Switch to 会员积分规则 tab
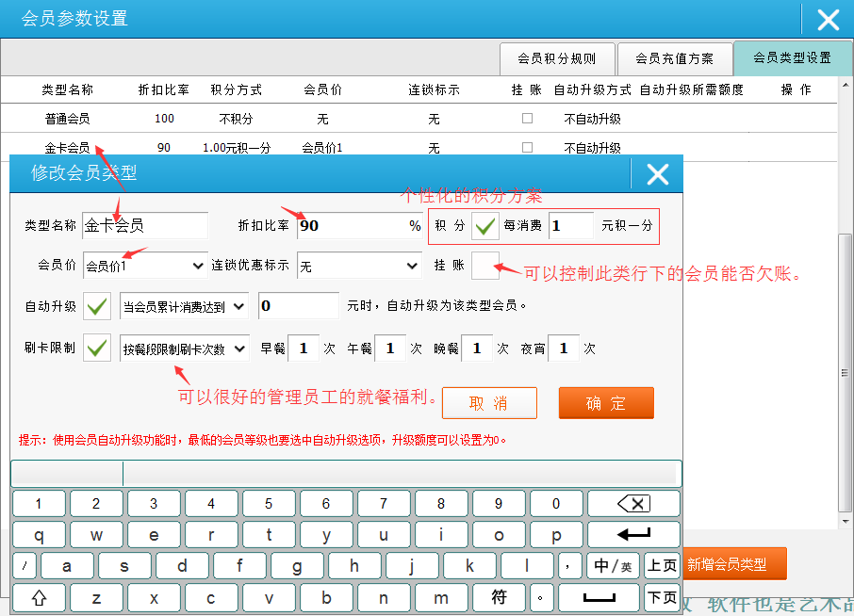 (x=556, y=58)
